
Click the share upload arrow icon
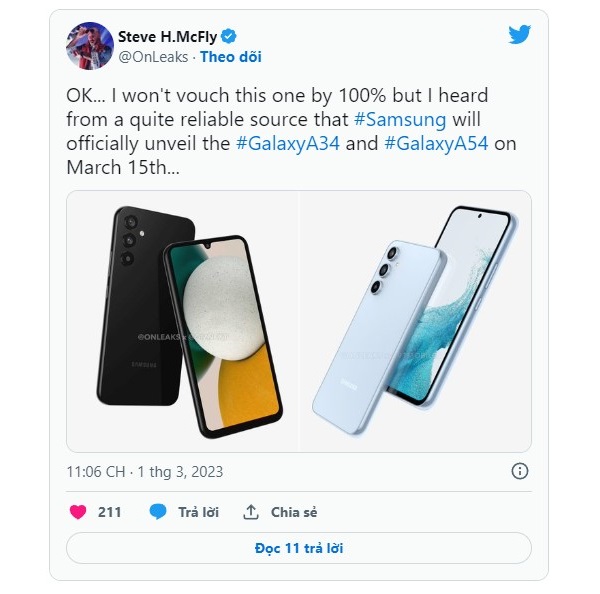click(x=251, y=512)
